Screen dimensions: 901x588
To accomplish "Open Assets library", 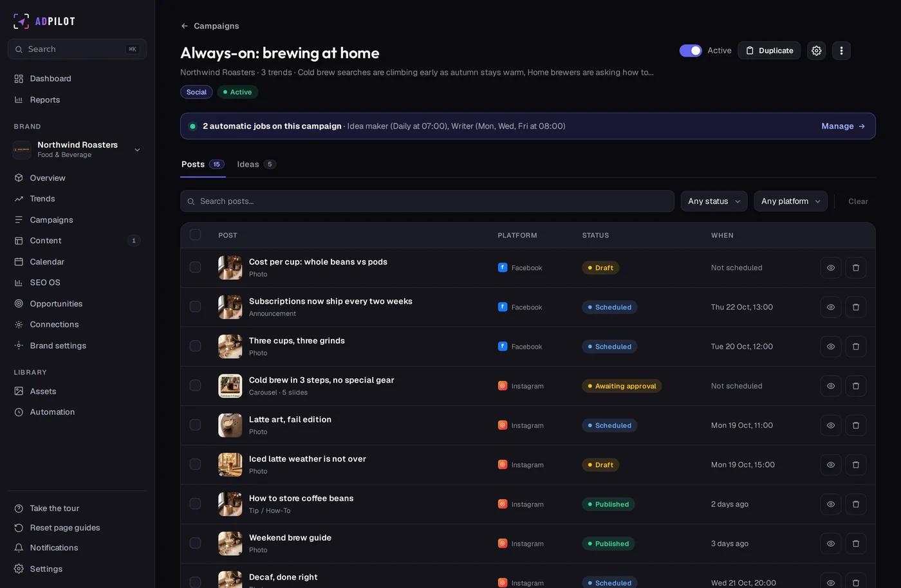I will [77, 391].
